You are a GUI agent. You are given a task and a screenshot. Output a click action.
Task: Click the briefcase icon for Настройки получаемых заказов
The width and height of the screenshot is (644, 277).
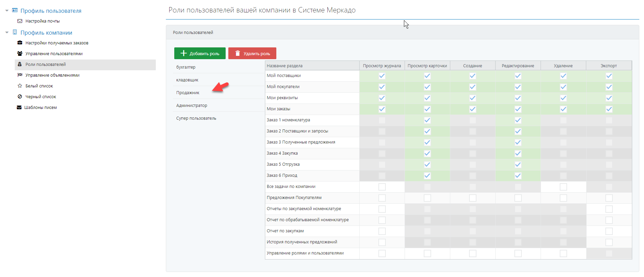[x=20, y=43]
